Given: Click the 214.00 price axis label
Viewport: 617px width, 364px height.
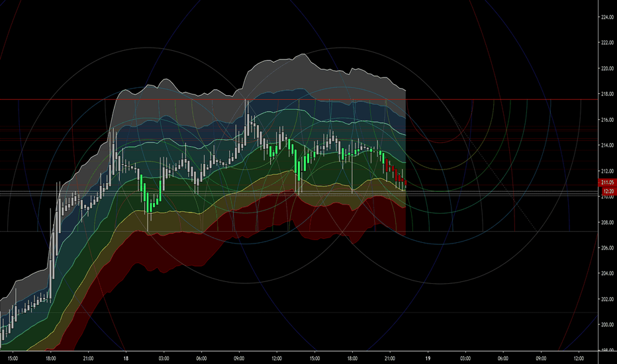Looking at the screenshot, I should tap(607, 145).
